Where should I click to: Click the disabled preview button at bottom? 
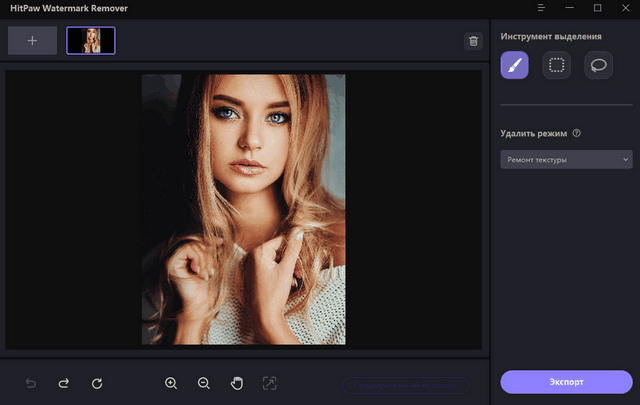pos(406,384)
